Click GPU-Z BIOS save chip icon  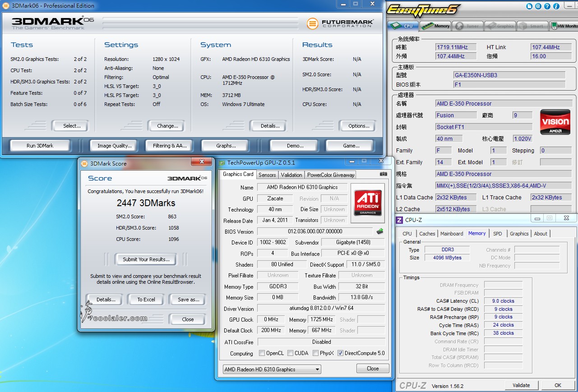point(380,231)
